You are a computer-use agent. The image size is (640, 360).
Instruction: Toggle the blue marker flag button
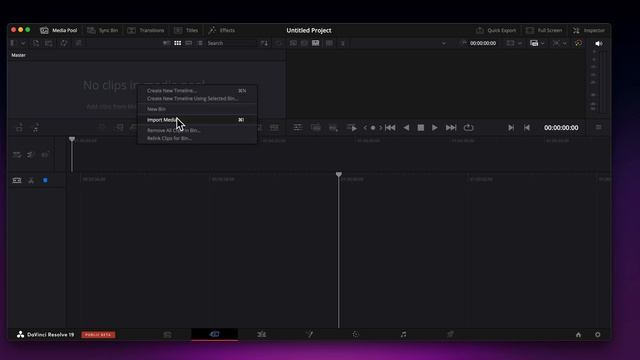(x=45, y=180)
